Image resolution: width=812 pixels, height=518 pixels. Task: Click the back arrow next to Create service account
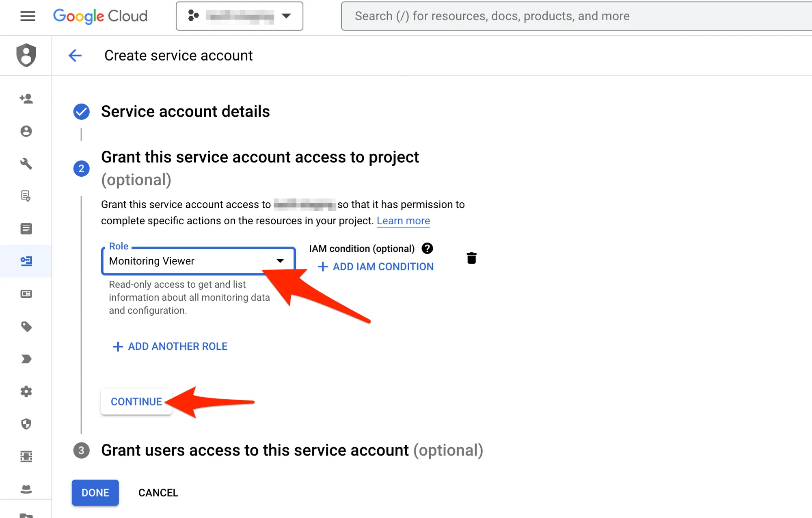(x=75, y=56)
